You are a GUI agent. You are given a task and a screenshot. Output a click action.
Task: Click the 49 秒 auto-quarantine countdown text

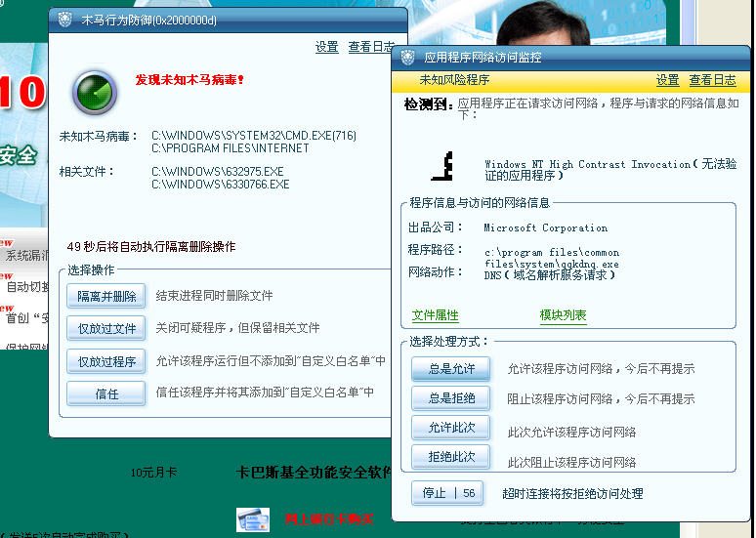(151, 247)
